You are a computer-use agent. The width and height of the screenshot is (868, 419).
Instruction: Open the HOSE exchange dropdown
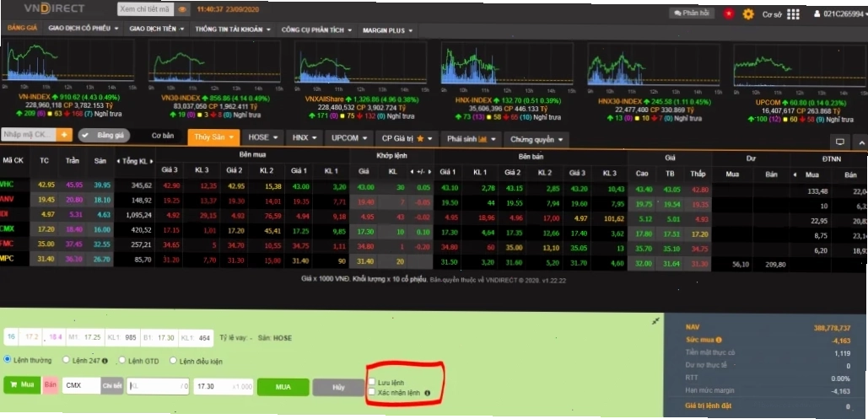coord(263,137)
